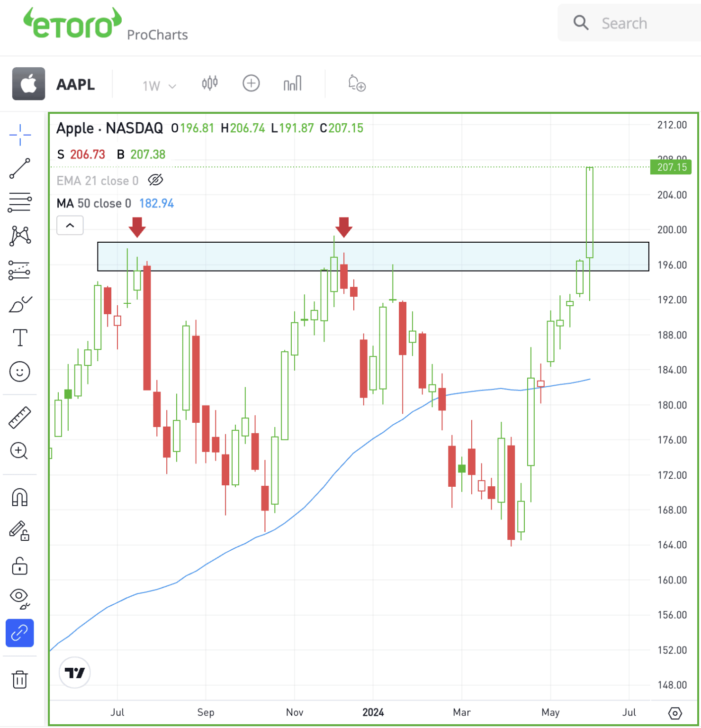Go to the eToro logo home

click(x=72, y=23)
